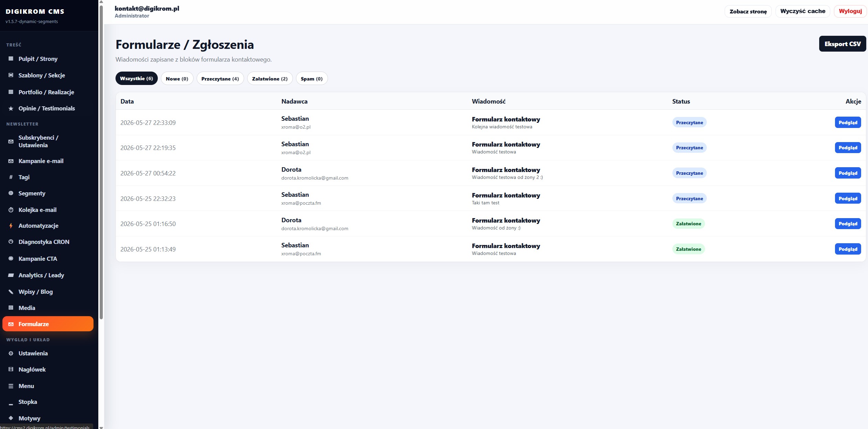Click the Analytics / Leady icon
The height and width of the screenshot is (429, 868).
click(11, 275)
